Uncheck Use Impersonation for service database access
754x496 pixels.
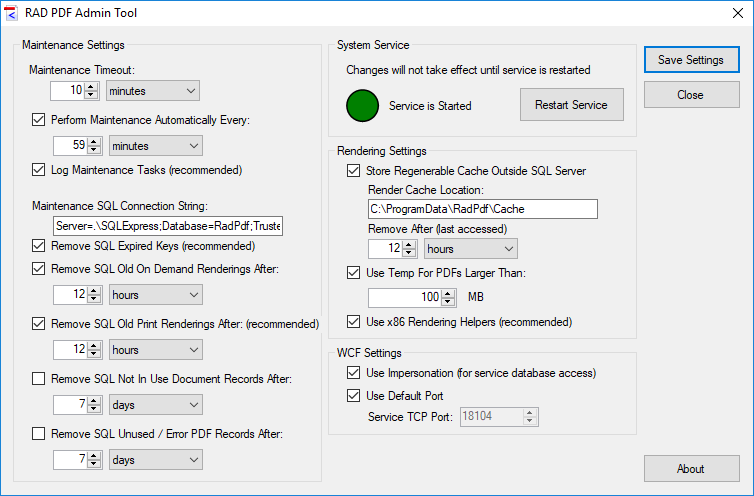[x=353, y=373]
